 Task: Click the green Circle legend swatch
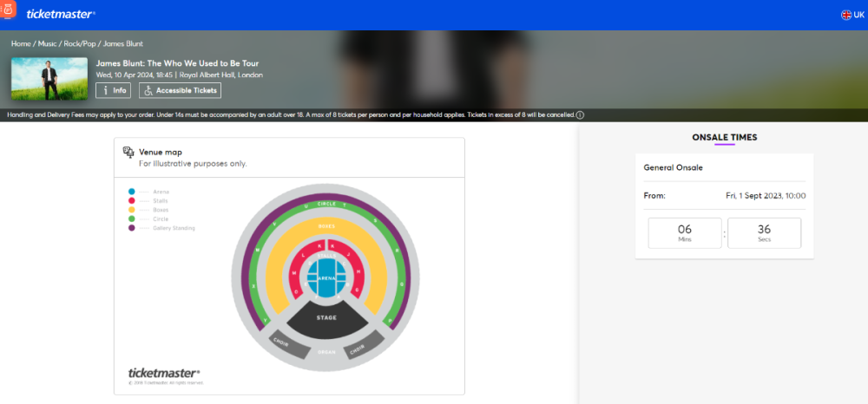point(132,219)
